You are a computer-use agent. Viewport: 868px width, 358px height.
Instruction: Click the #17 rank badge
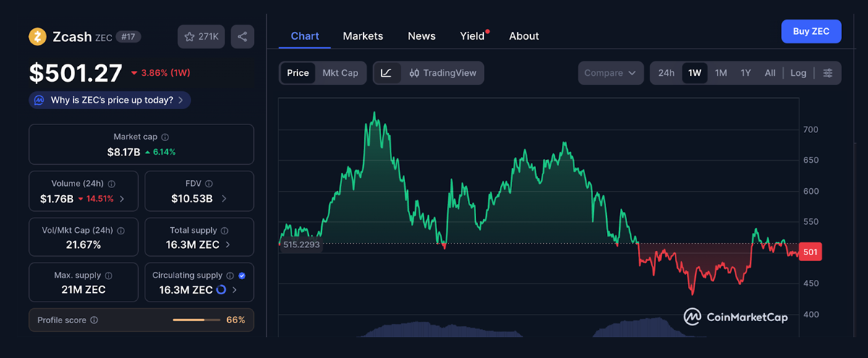pos(127,36)
